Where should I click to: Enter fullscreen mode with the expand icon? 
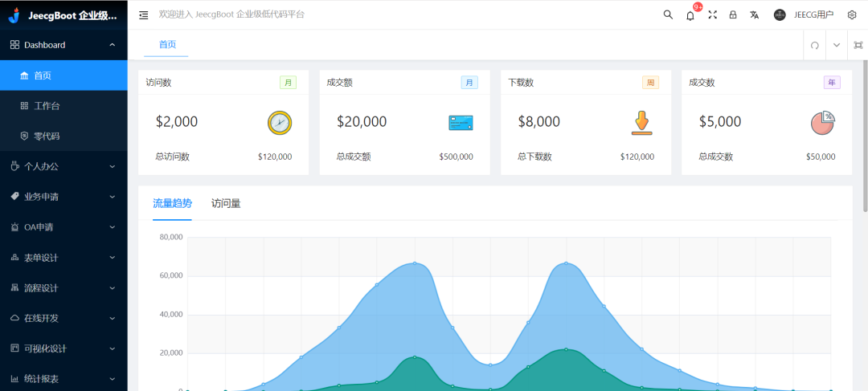tap(712, 14)
